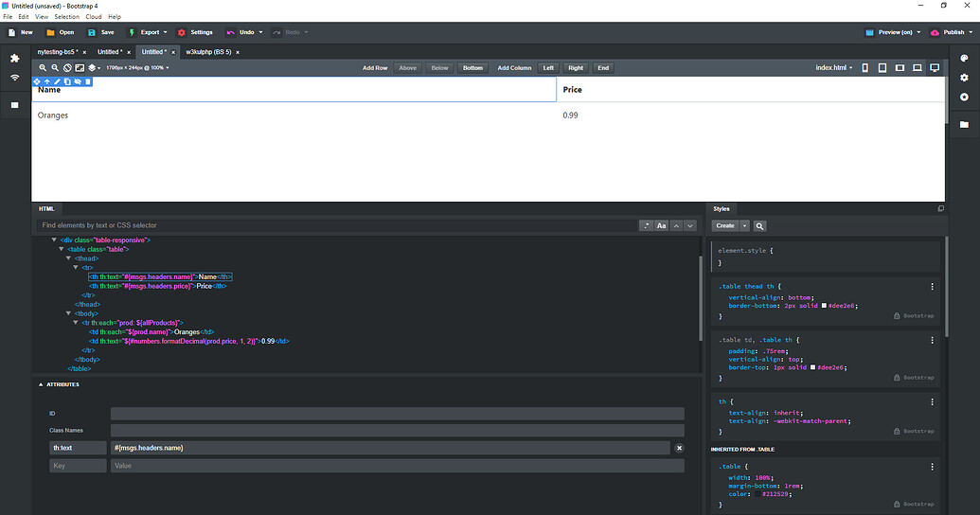Viewport: 980px width, 515px height.
Task: Duplicate the selected element with copy icon
Action: tap(67, 81)
